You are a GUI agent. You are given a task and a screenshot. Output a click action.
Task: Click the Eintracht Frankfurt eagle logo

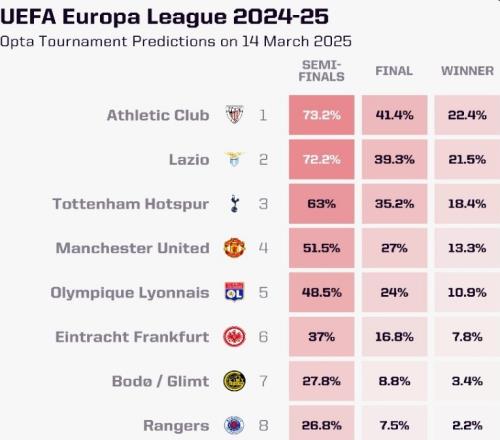click(x=234, y=337)
